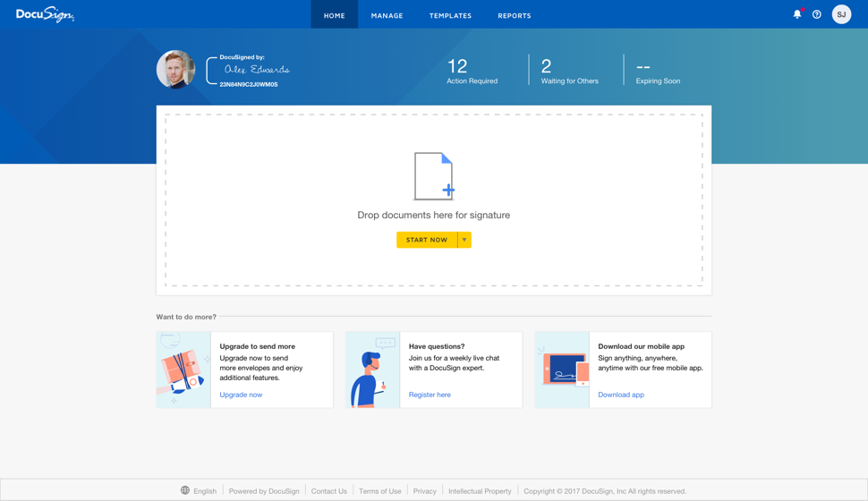This screenshot has width=868, height=501.
Task: Click the Upgrade to send more illustration
Action: pyautogui.click(x=183, y=369)
